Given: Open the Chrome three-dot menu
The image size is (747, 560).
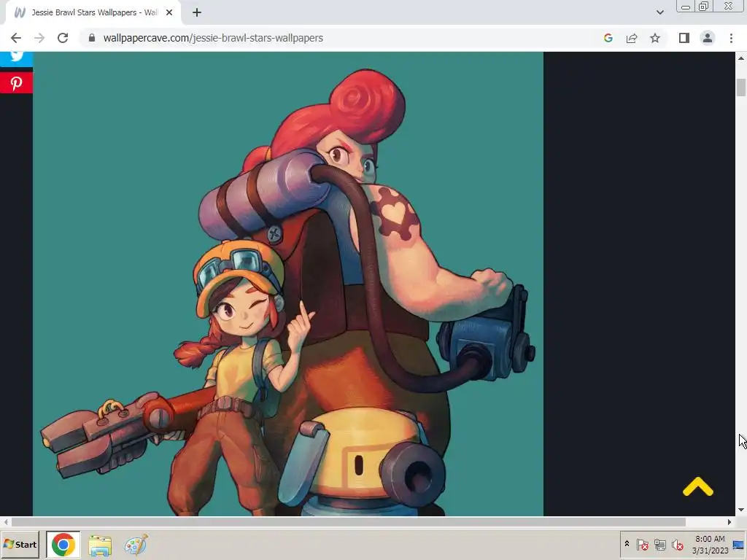Looking at the screenshot, I should [731, 38].
